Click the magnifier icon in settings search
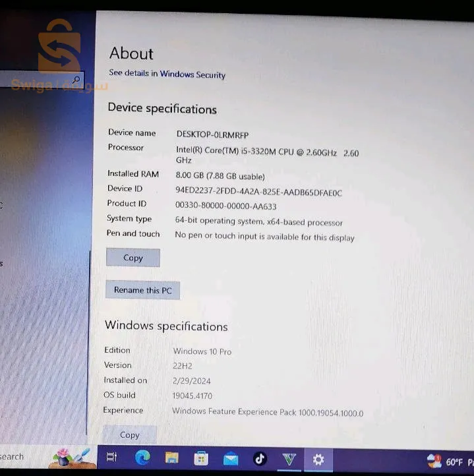 click(76, 80)
